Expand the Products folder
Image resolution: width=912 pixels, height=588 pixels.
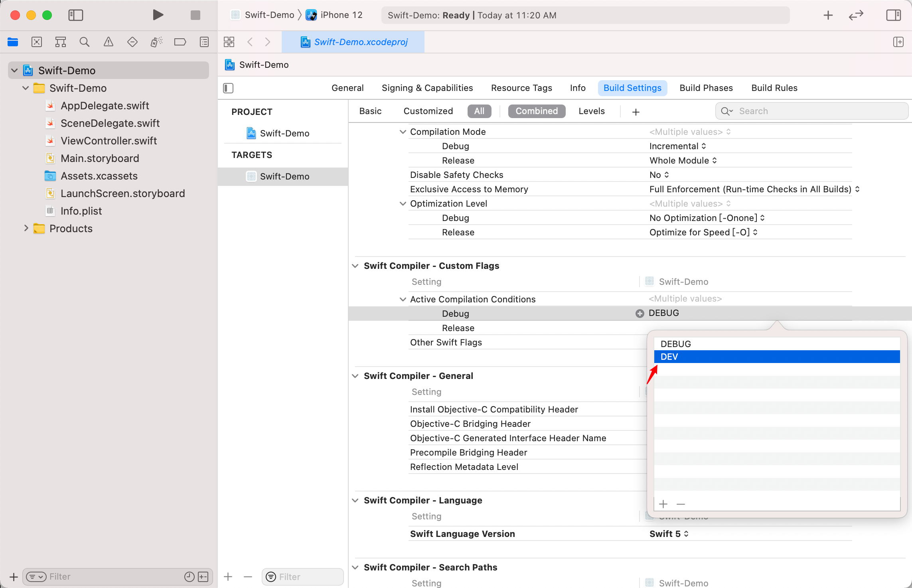pyautogui.click(x=26, y=228)
